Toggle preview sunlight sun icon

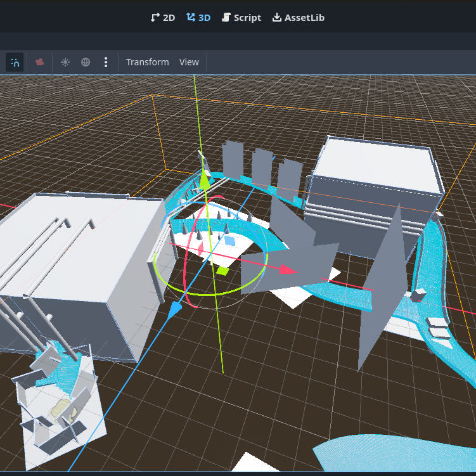tap(65, 62)
